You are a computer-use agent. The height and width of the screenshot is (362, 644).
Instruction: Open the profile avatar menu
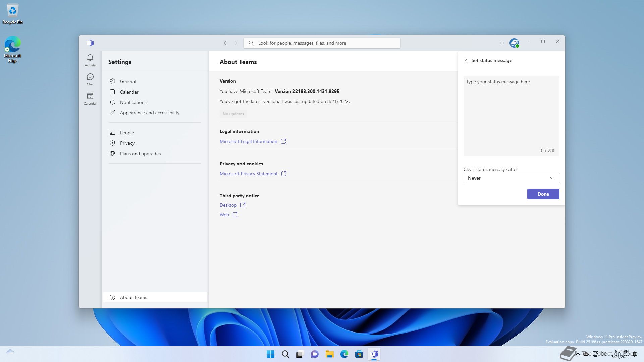click(514, 43)
